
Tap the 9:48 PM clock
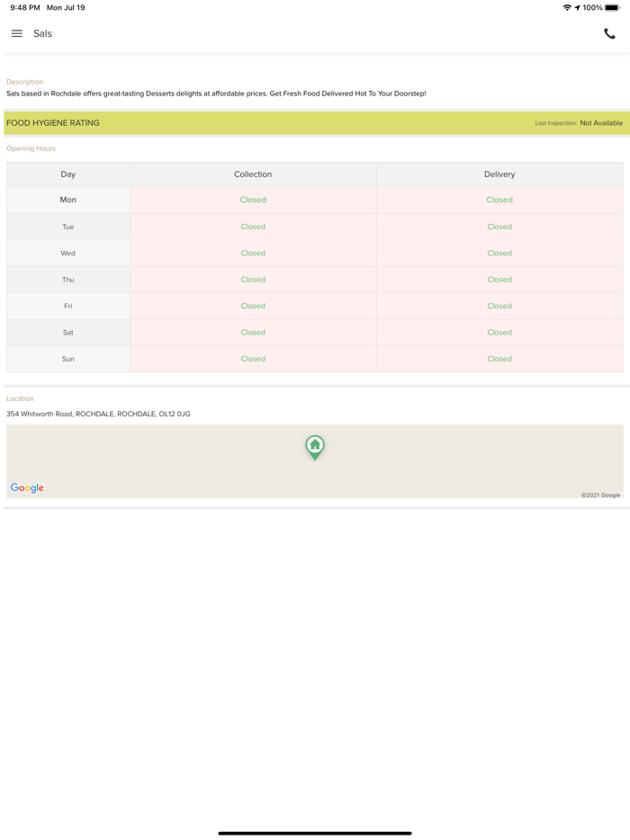pyautogui.click(x=25, y=7)
